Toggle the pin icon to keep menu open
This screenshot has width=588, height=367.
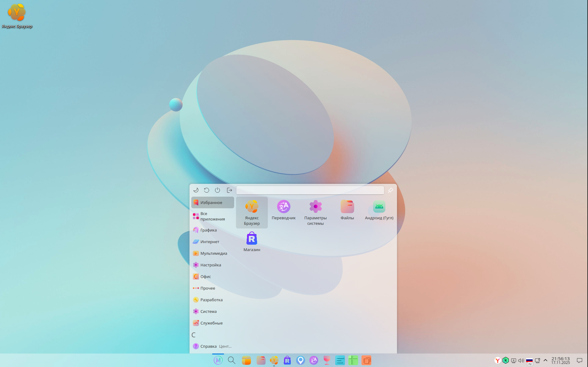pos(390,190)
